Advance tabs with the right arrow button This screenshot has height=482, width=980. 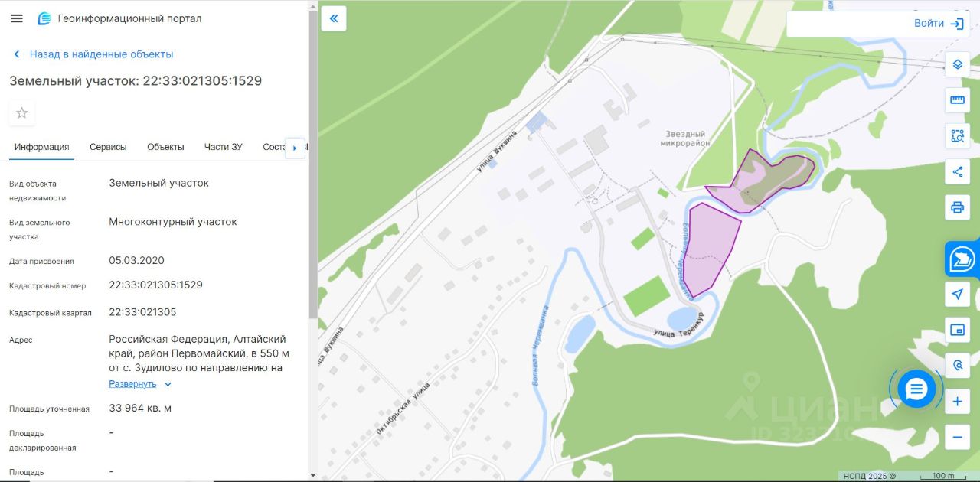point(295,148)
